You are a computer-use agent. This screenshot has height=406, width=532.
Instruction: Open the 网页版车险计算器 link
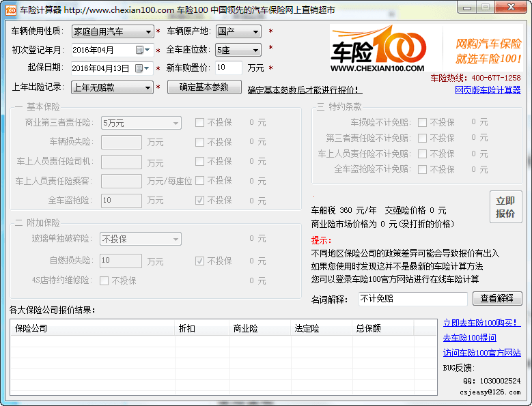(x=488, y=89)
